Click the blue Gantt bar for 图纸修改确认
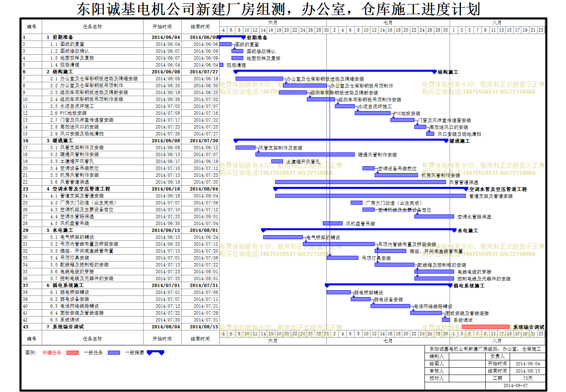The image size is (566, 392). click(x=238, y=51)
